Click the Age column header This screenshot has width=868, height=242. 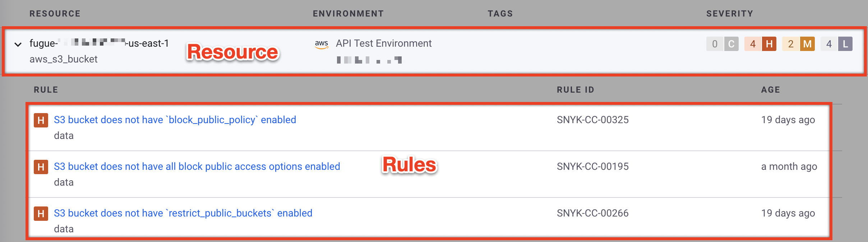[x=770, y=90]
